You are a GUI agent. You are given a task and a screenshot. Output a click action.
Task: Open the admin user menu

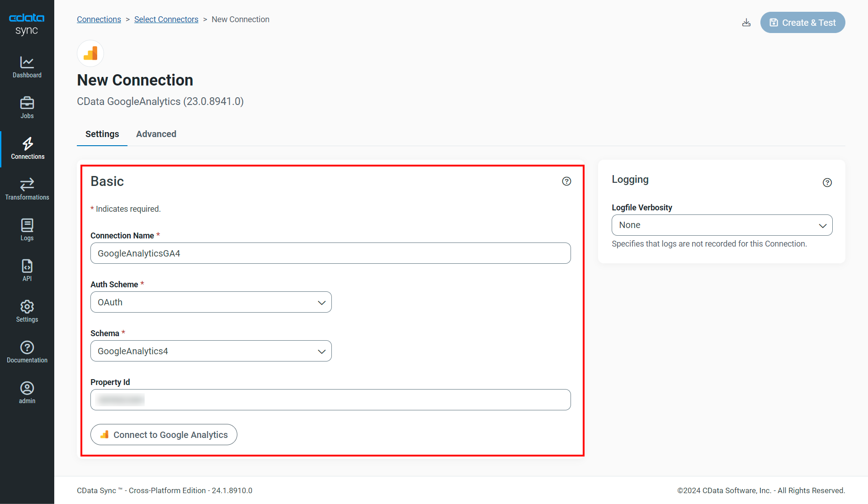(x=27, y=393)
